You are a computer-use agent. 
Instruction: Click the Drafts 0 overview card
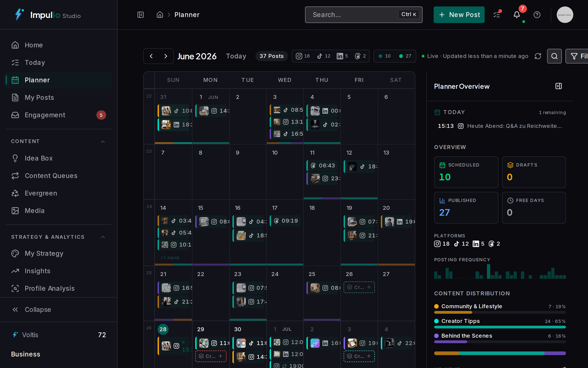click(x=534, y=172)
